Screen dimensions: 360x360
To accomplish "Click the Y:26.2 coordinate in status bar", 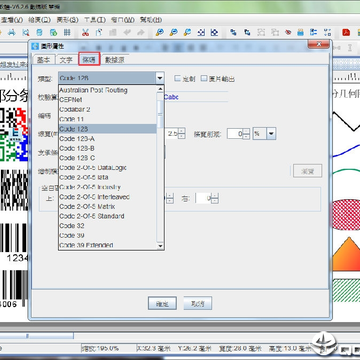I will click(x=194, y=348).
